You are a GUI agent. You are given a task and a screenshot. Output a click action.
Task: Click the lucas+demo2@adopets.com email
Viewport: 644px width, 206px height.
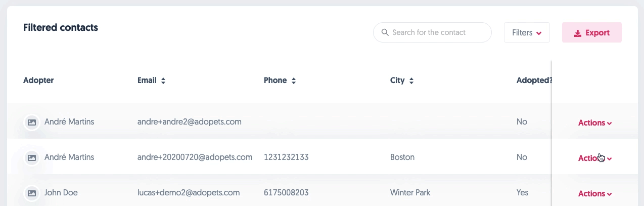[x=189, y=193]
